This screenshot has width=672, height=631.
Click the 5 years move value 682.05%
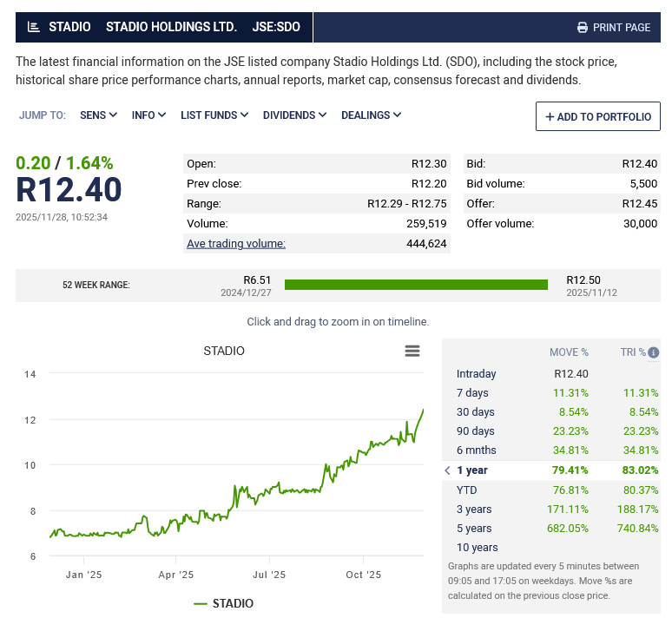click(x=568, y=529)
